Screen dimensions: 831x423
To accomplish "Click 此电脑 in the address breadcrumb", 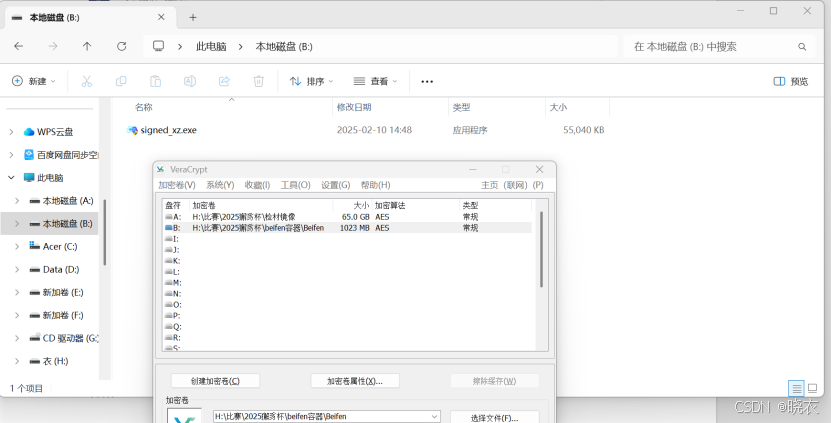I will [x=211, y=47].
